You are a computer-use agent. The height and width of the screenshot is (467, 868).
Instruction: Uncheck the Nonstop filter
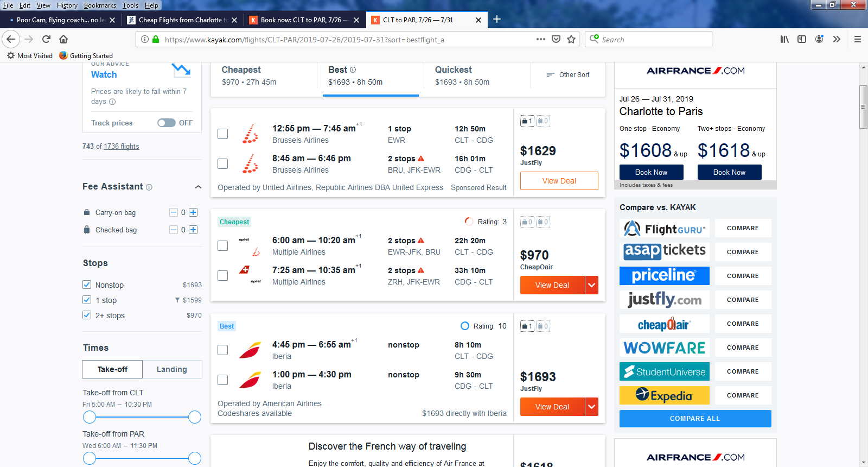pos(87,285)
